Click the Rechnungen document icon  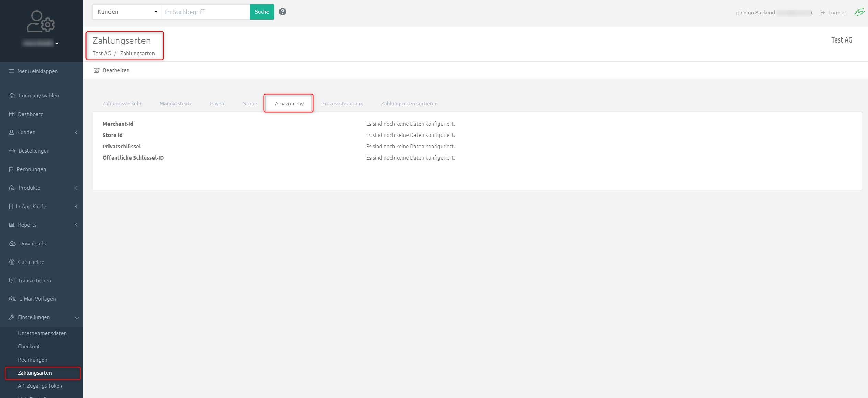[11, 169]
